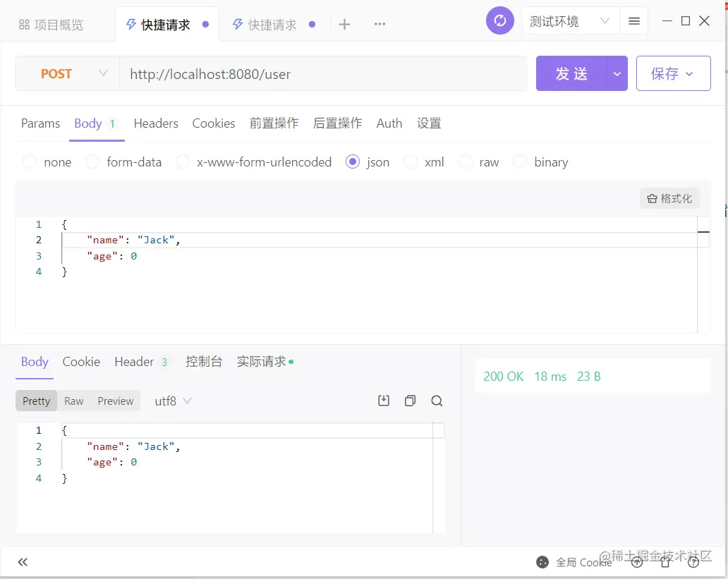Open the POST method dropdown
The width and height of the screenshot is (728, 579).
tap(68, 73)
